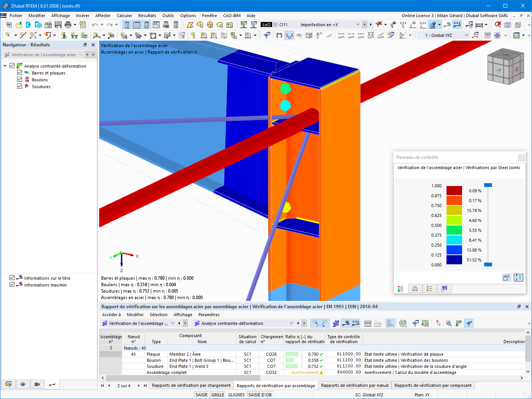The image size is (532, 399).
Task: Click the cyan color swatch in the legend
Action: pos(454,240)
